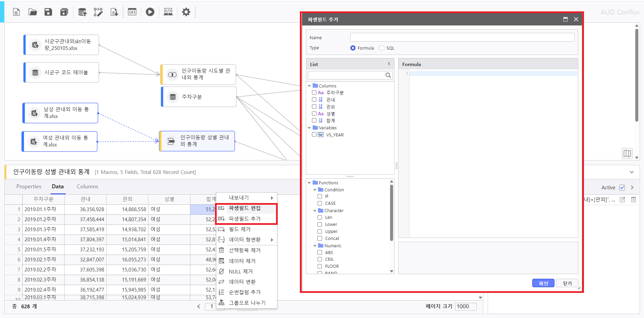Select the SQL radio button
The height and width of the screenshot is (318, 644).
(382, 48)
